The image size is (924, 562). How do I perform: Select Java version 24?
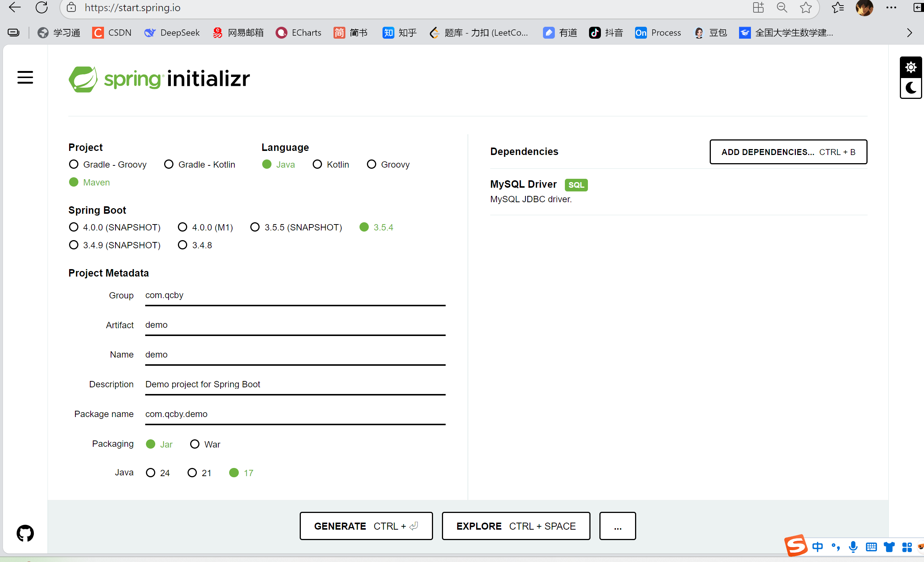coord(158,473)
